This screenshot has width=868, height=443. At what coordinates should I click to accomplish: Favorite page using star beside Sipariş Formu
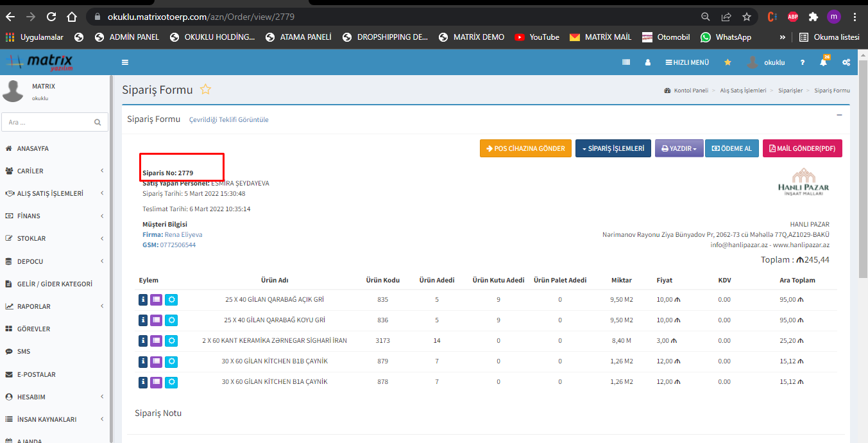[205, 90]
